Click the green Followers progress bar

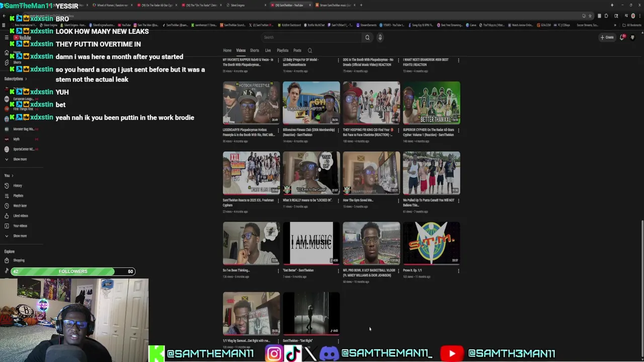click(73, 271)
